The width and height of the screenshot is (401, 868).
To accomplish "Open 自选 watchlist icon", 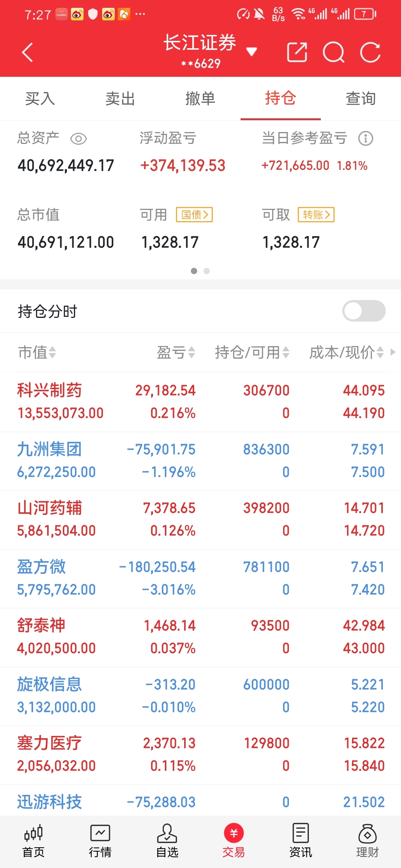I will point(167,841).
